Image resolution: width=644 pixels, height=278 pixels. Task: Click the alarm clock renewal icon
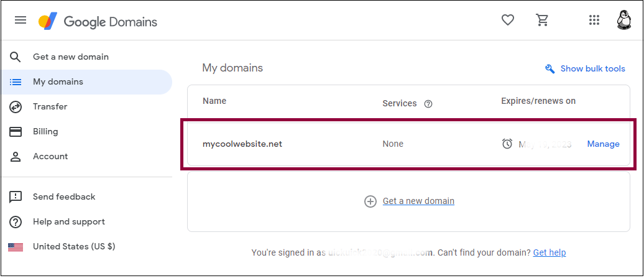[x=507, y=144]
